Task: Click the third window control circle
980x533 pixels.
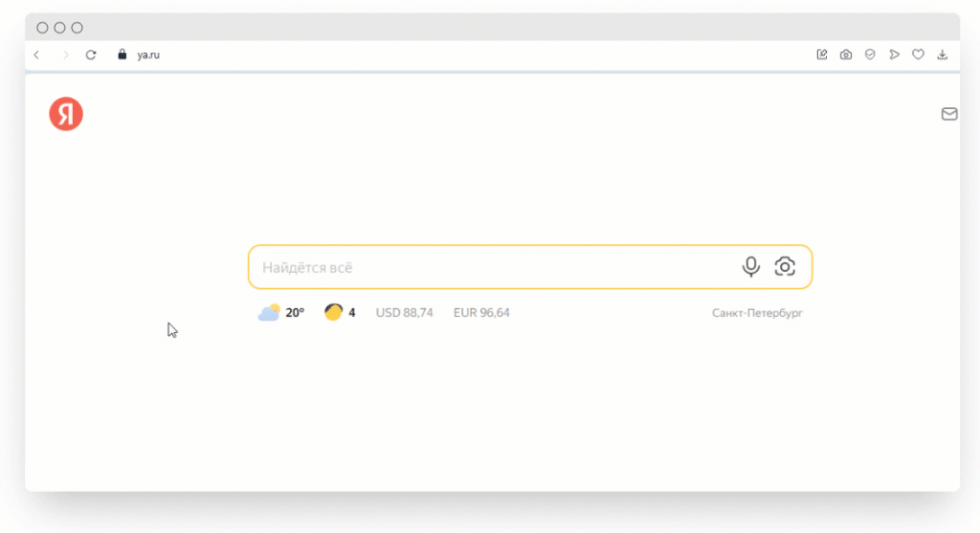Action: (x=77, y=28)
